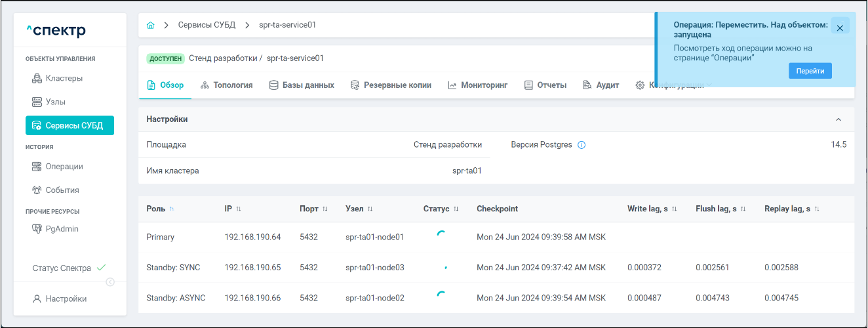Collapse the Настройки panel
Viewport: 868px width, 328px height.
[x=838, y=119]
